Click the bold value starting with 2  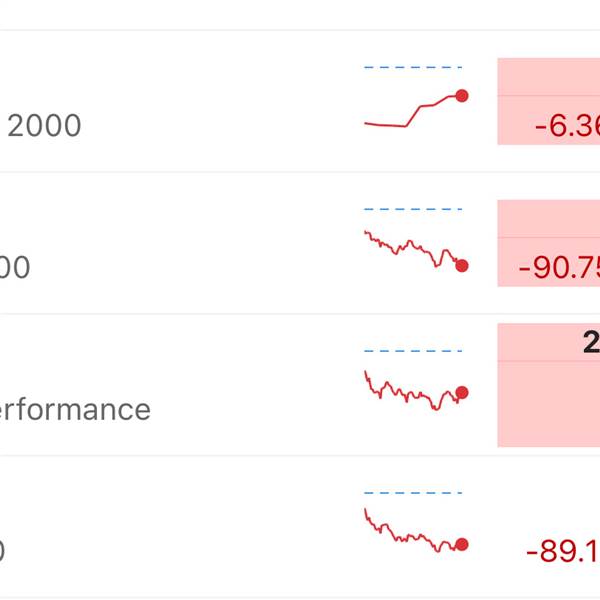click(591, 342)
